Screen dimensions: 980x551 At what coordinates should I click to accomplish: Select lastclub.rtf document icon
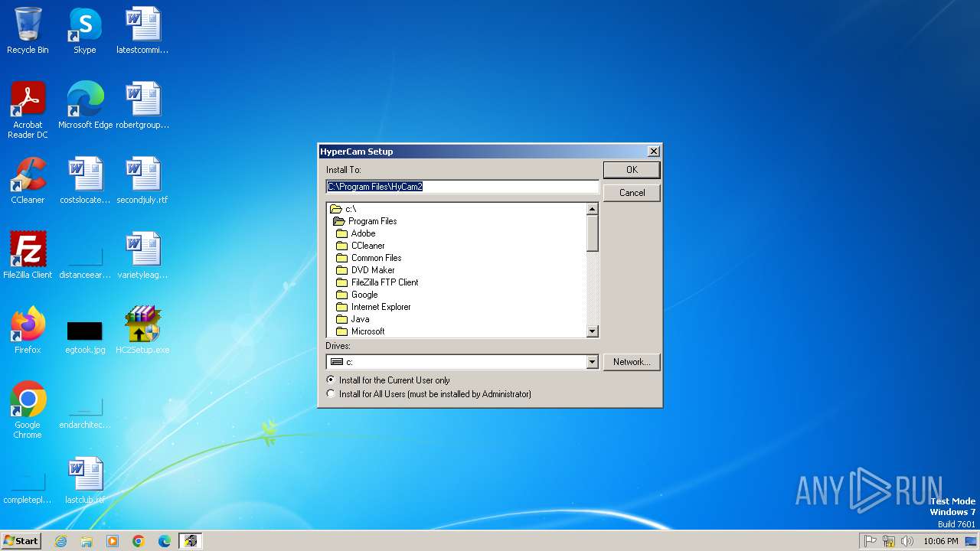click(x=85, y=481)
